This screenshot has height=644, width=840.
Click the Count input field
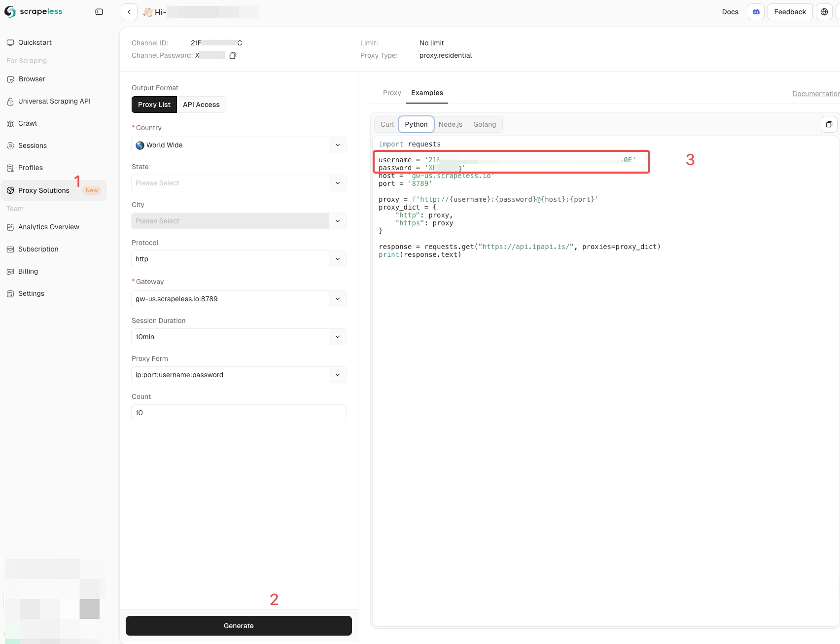click(x=239, y=413)
